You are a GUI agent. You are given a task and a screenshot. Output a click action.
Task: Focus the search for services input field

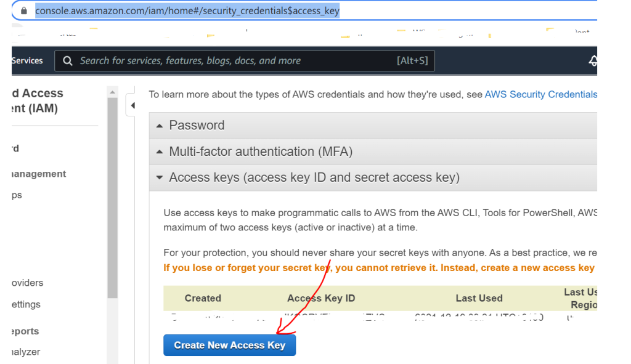click(234, 60)
